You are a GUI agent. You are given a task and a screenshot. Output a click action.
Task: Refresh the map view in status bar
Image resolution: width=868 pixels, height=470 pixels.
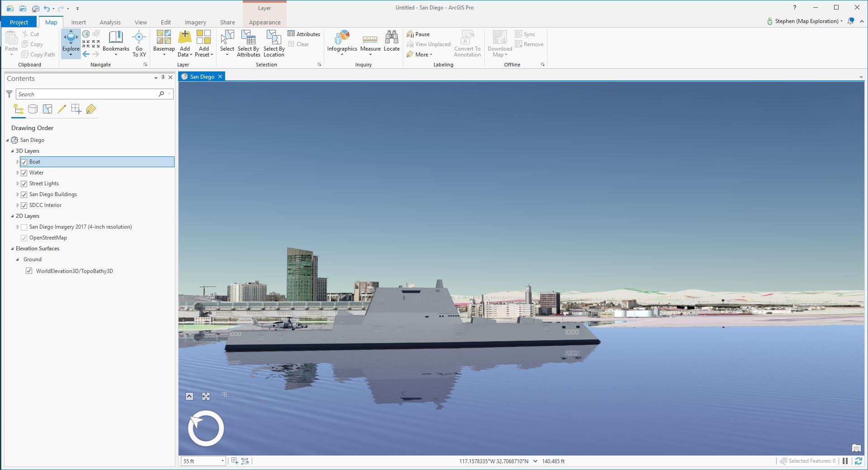[x=858, y=461]
